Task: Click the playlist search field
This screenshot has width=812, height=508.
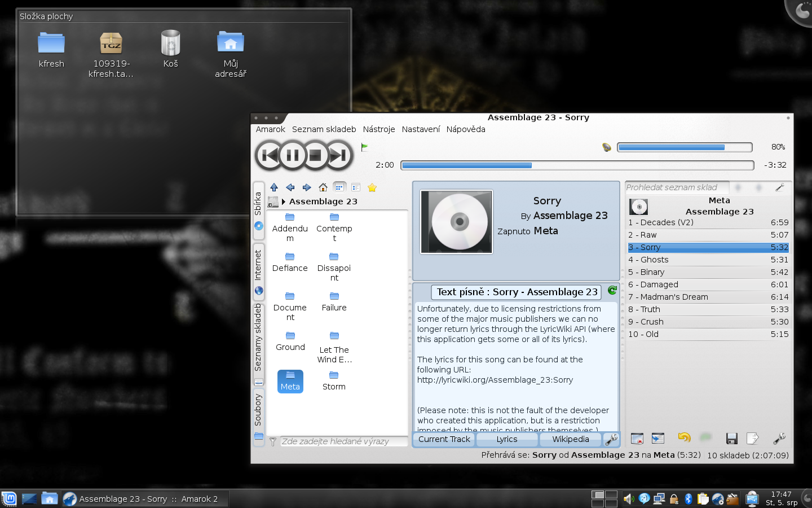Action: [677, 187]
